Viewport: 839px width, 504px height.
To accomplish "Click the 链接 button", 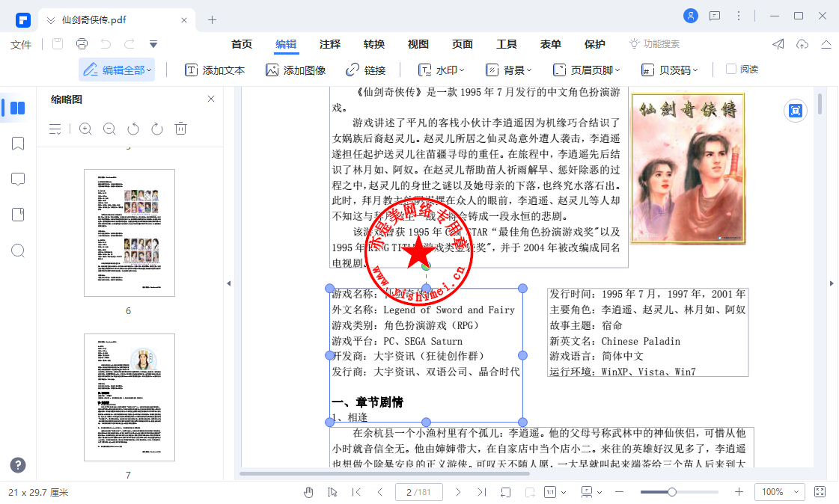I will (x=366, y=70).
